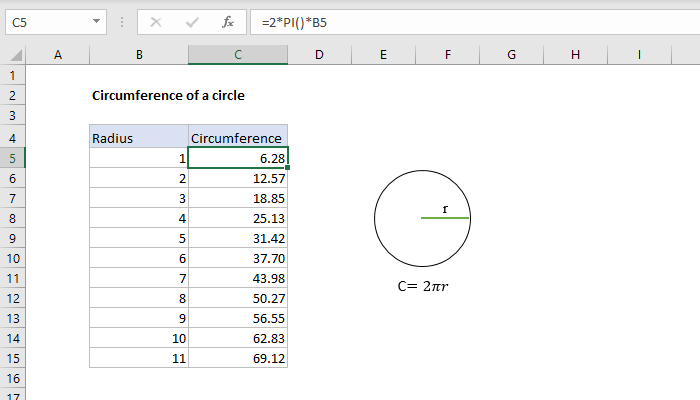This screenshot has width=700, height=400.
Task: Select column H header
Action: 575,55
